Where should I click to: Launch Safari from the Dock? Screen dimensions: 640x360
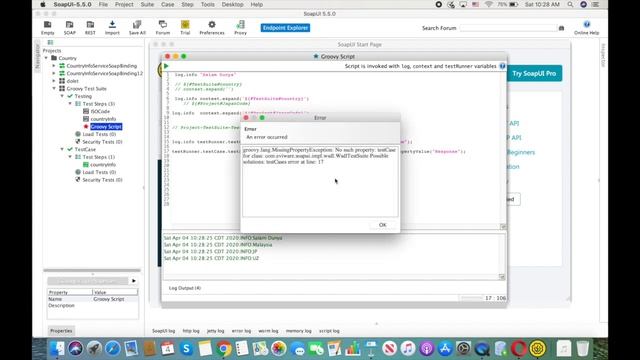tap(113, 349)
